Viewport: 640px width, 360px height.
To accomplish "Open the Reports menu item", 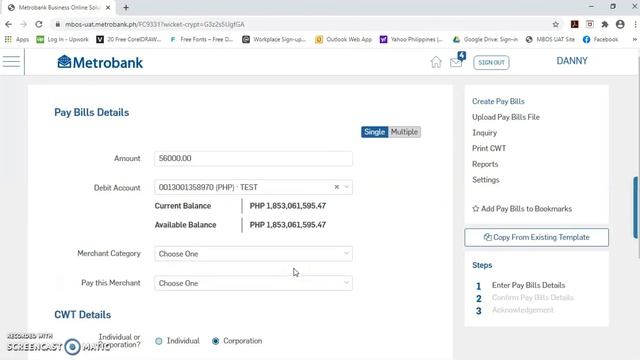I will click(x=485, y=164).
